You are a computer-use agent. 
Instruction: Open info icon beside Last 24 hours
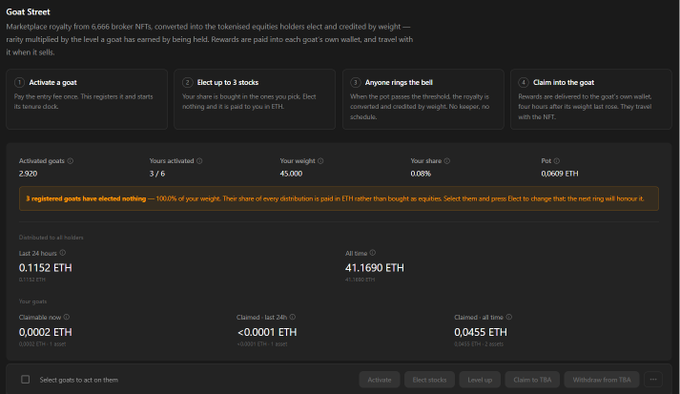tap(62, 253)
